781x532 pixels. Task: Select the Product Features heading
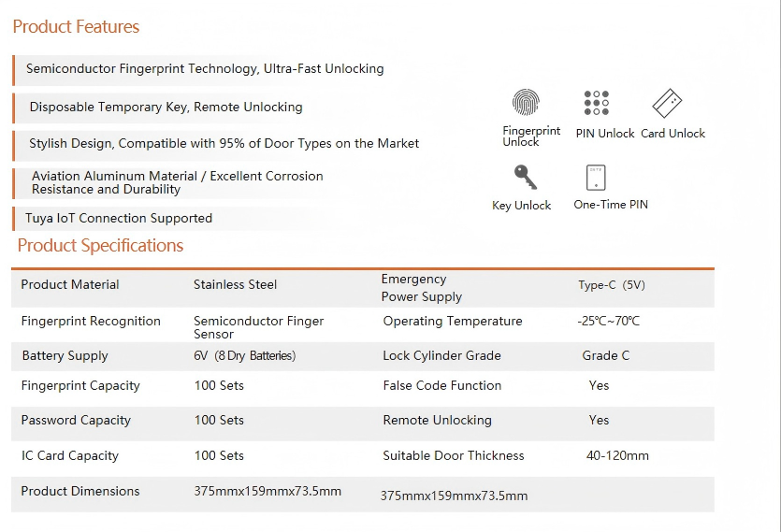[x=76, y=27]
